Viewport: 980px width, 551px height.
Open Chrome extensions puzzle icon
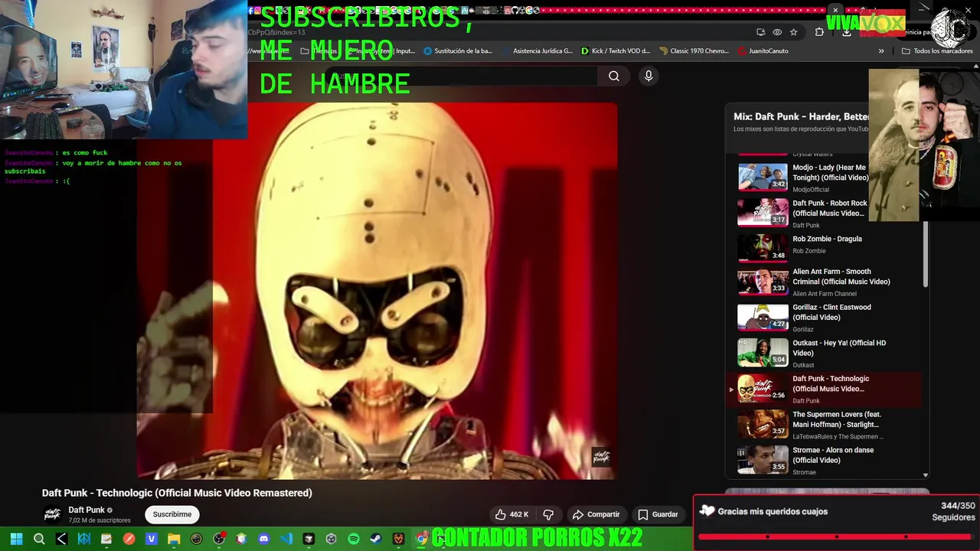coord(819,32)
